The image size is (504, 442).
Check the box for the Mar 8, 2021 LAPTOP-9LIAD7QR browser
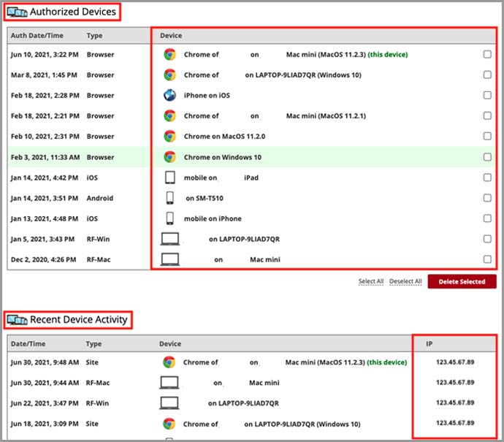coord(487,75)
